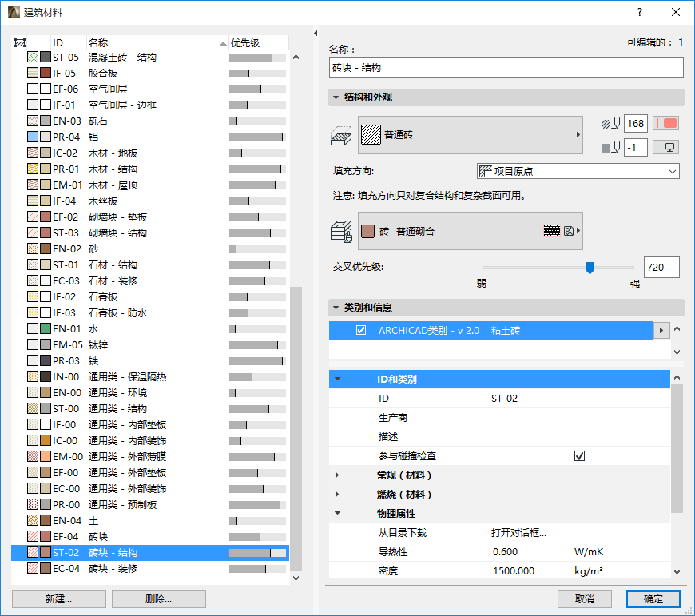Click the fill background pen icon

[610, 148]
